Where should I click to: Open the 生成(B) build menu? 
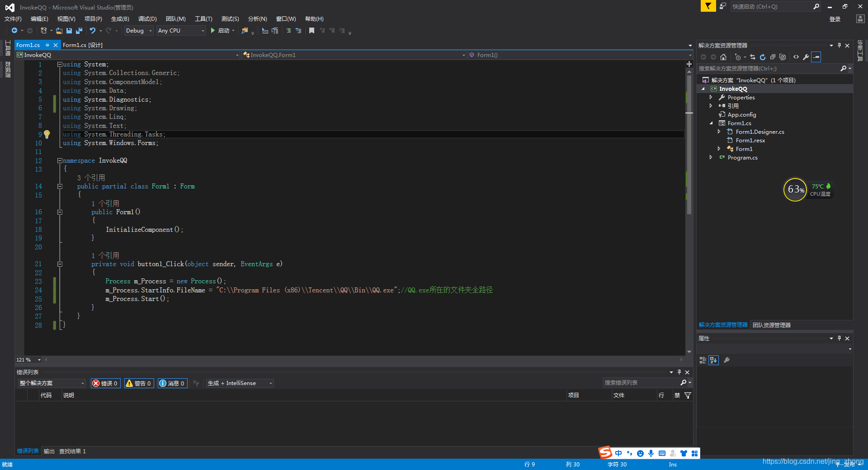click(x=120, y=19)
